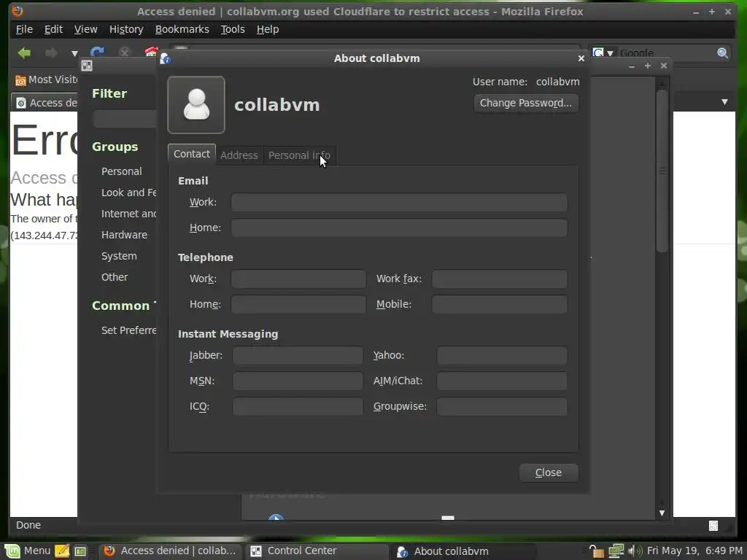Click Set Preferred task in Control Center
This screenshot has height=560, width=747.
click(128, 330)
